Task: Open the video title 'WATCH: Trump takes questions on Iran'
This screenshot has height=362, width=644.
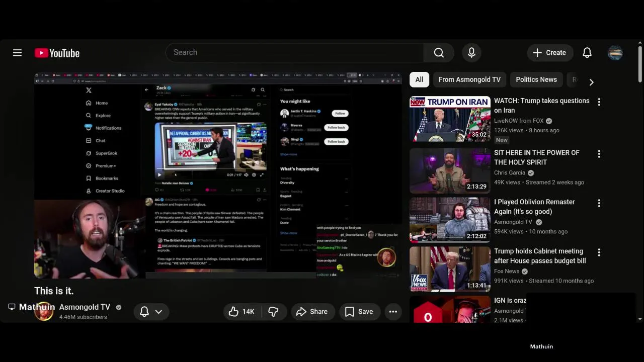Action: 541,106
